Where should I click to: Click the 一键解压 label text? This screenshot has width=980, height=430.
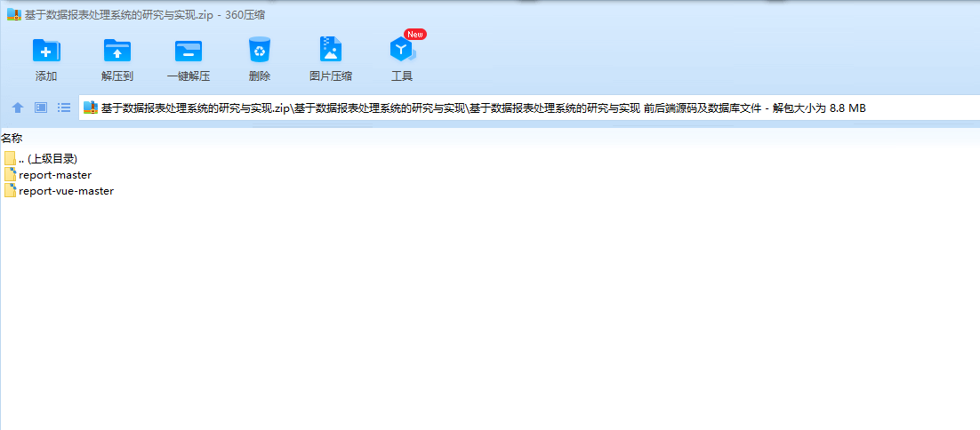click(x=189, y=76)
